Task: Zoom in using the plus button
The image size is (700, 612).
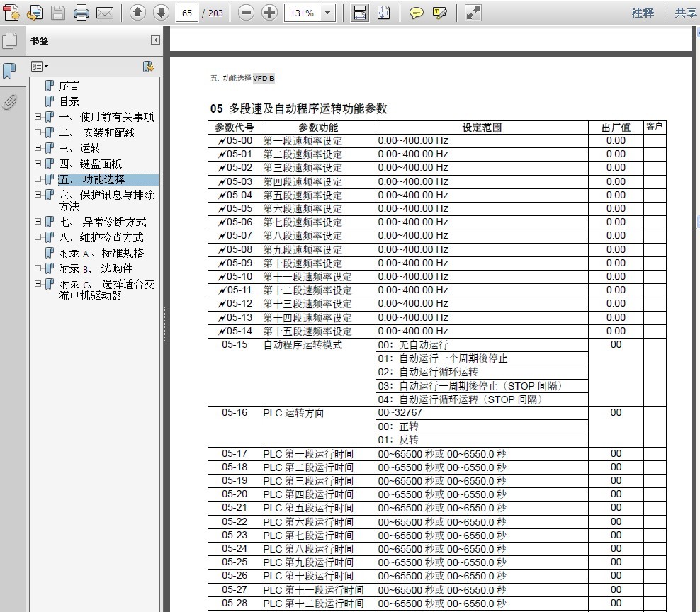Action: click(x=269, y=13)
